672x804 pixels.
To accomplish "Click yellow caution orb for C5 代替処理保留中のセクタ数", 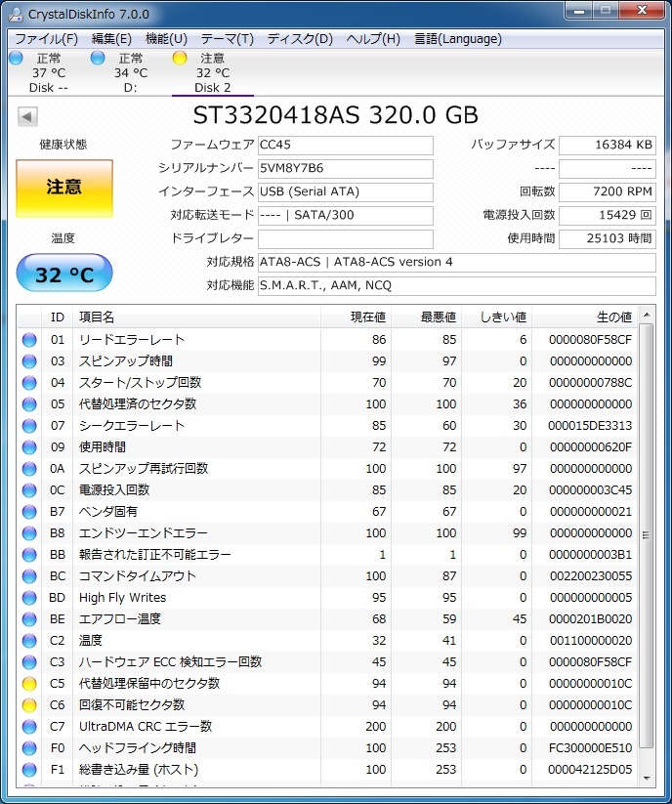I will click(29, 684).
